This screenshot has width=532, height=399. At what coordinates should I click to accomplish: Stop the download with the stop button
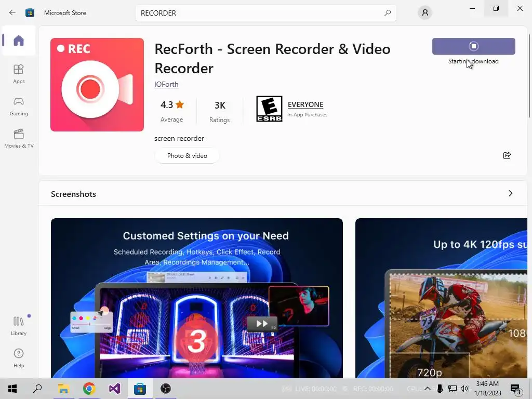(x=474, y=46)
